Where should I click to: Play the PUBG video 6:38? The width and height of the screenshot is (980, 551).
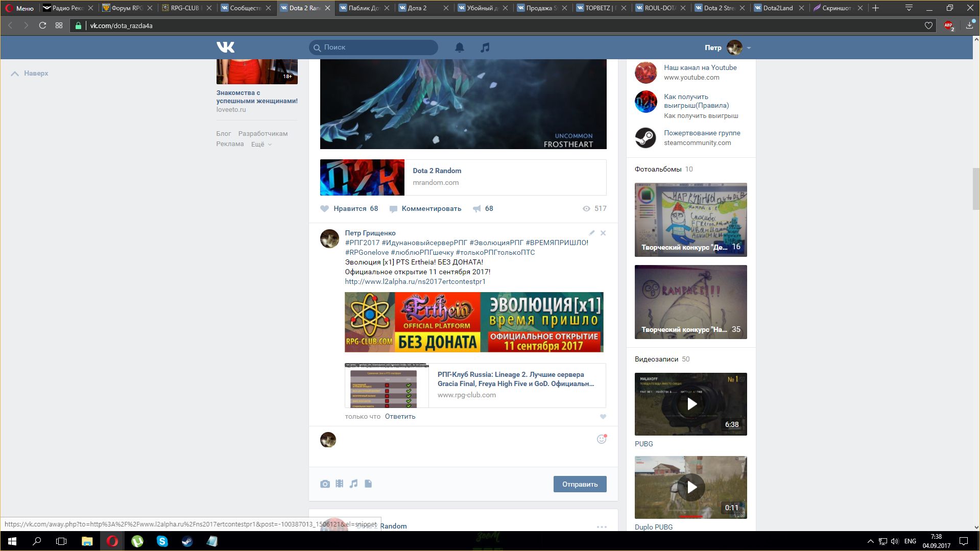(x=690, y=404)
